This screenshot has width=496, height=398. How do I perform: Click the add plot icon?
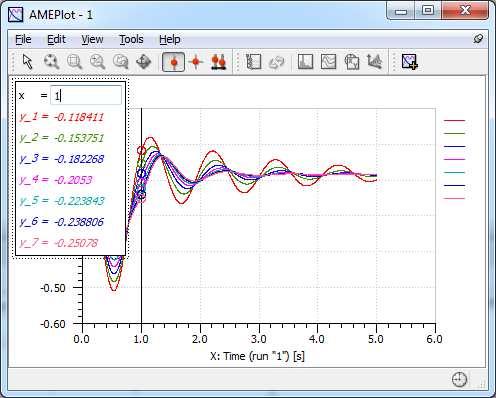click(x=410, y=62)
